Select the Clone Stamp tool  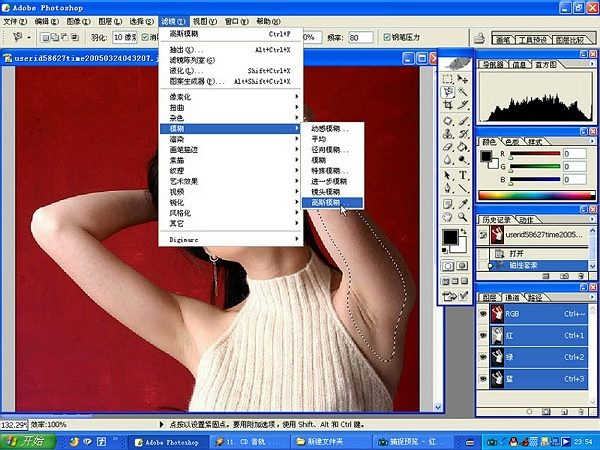[448, 134]
